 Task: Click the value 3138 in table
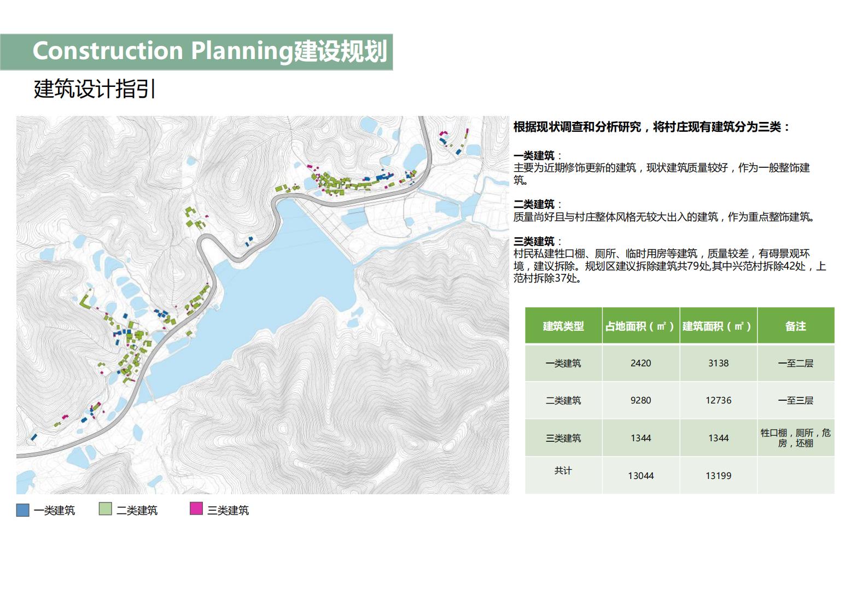(718, 363)
